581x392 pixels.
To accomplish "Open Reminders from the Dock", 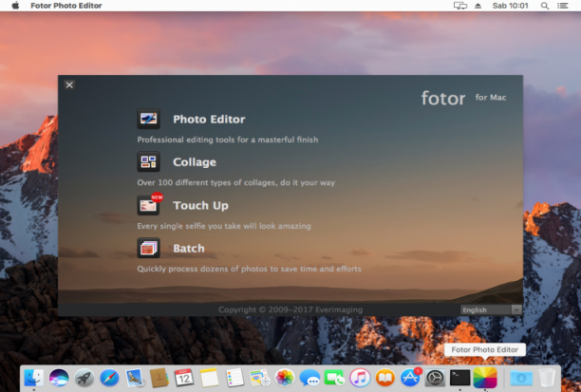I will click(x=234, y=378).
